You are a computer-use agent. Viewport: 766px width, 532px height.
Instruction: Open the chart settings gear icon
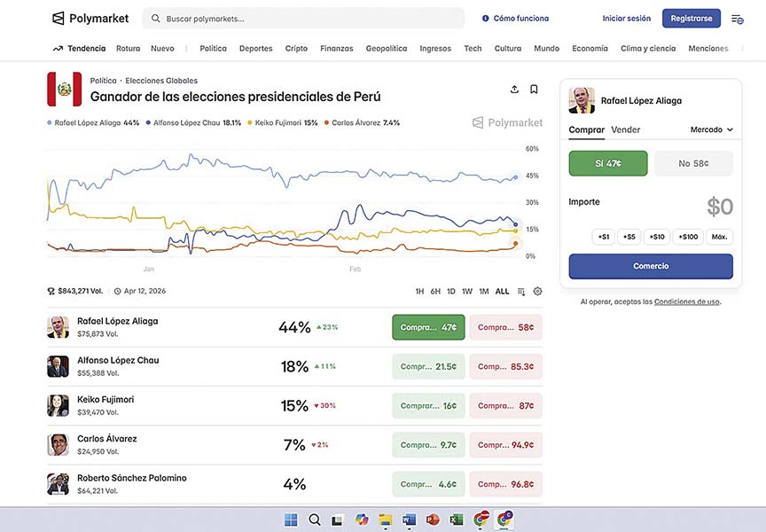pos(537,291)
